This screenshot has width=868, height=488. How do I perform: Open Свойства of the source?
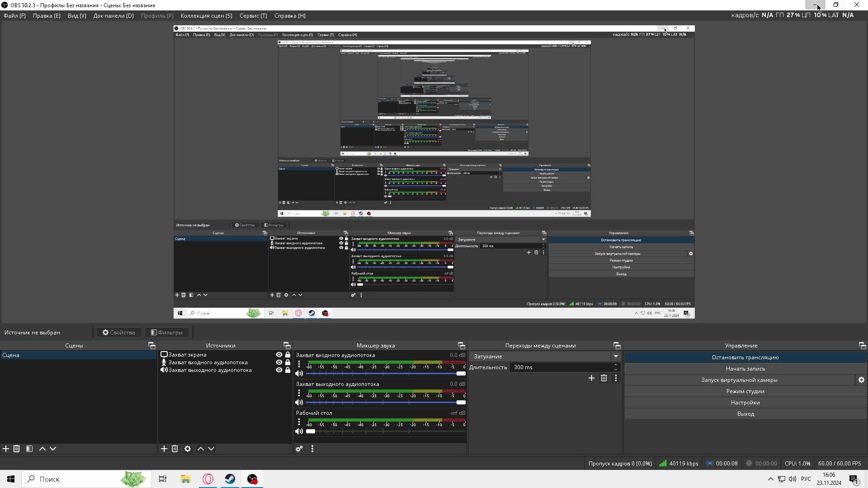click(119, 333)
